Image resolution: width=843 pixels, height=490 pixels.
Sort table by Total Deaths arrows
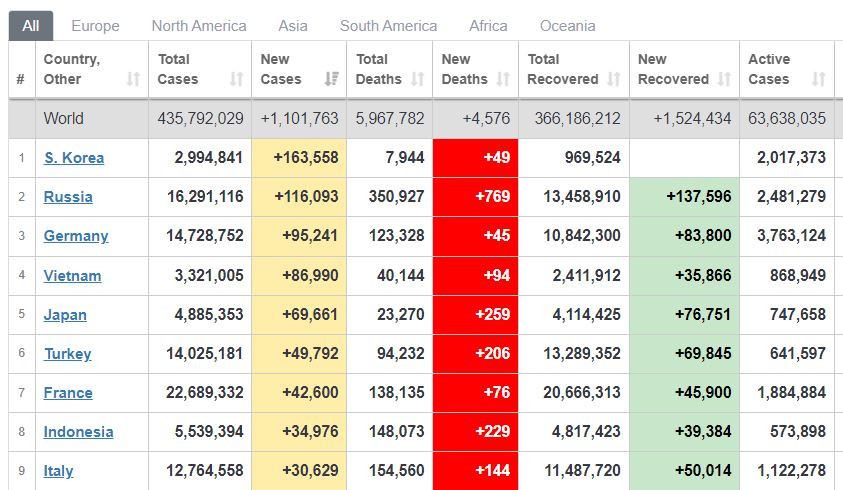tap(418, 79)
